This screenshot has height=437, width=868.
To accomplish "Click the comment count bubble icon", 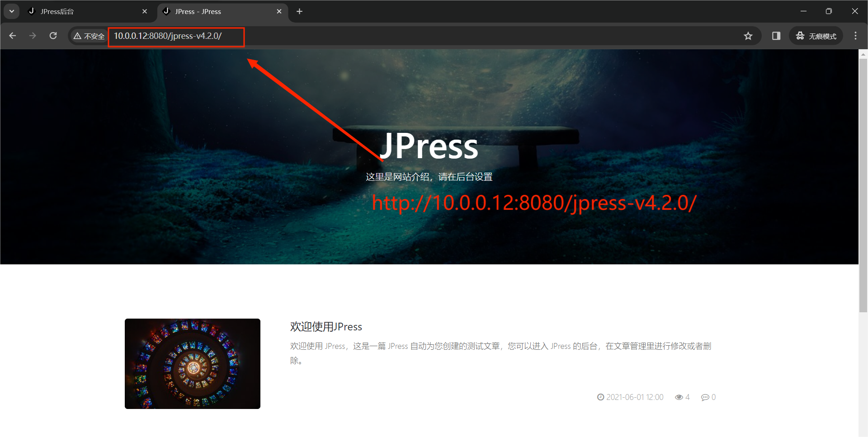I will click(x=705, y=397).
